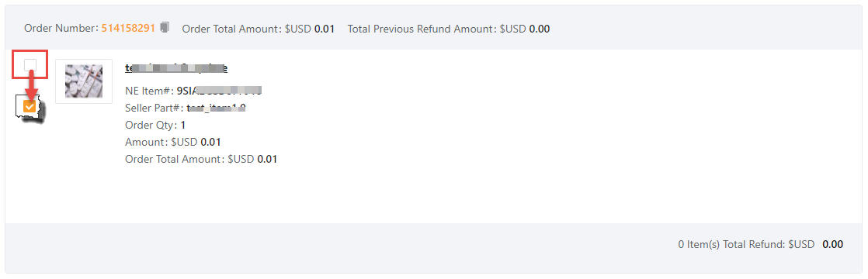The width and height of the screenshot is (868, 279).
Task: Open the underlined product title link
Action: tap(176, 68)
